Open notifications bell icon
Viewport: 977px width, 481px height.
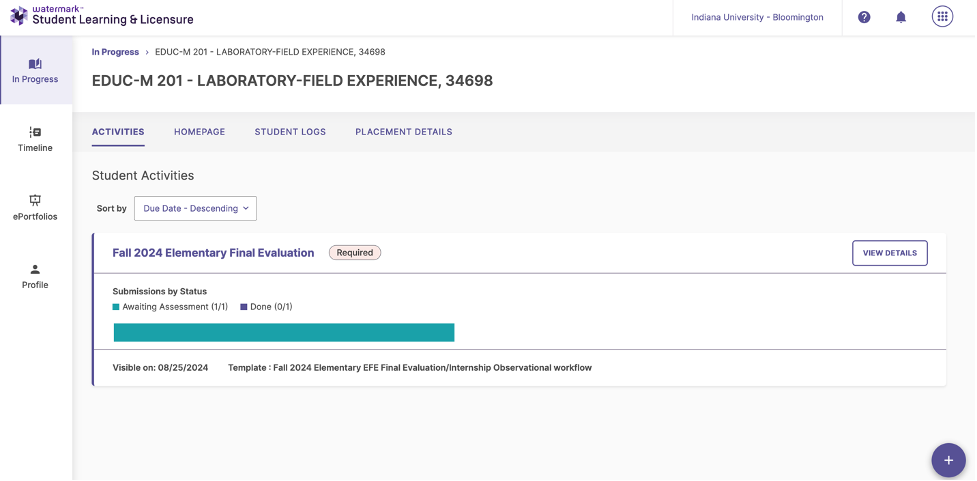pyautogui.click(x=901, y=17)
